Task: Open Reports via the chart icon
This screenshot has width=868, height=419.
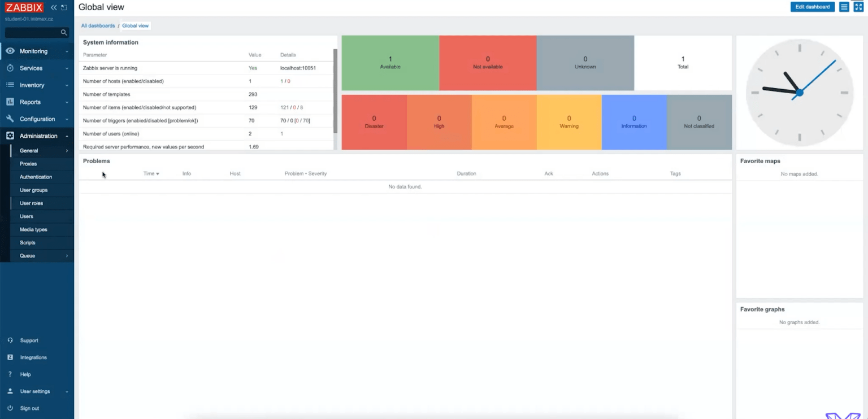Action: point(10,102)
